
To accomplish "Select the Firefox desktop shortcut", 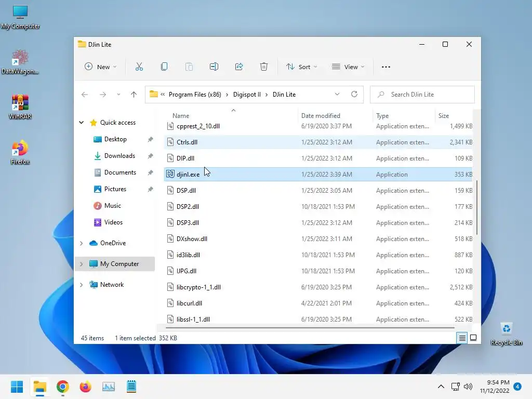I will tap(20, 152).
